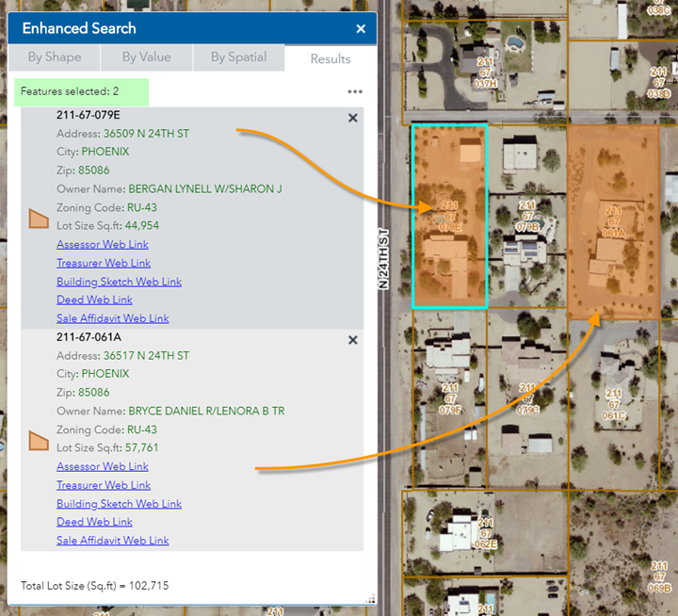Viewport: 678px width, 616px height.
Task: Select the Results tab
Action: point(331,58)
